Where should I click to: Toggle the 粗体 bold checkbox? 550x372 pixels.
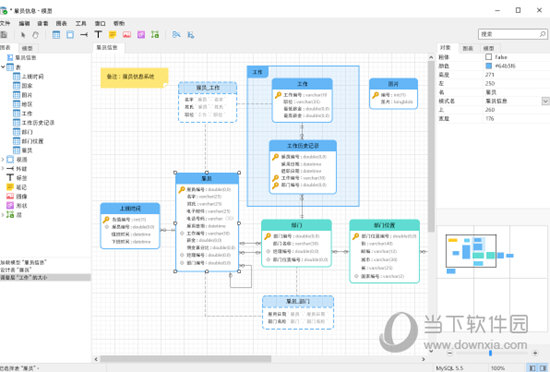[488, 57]
